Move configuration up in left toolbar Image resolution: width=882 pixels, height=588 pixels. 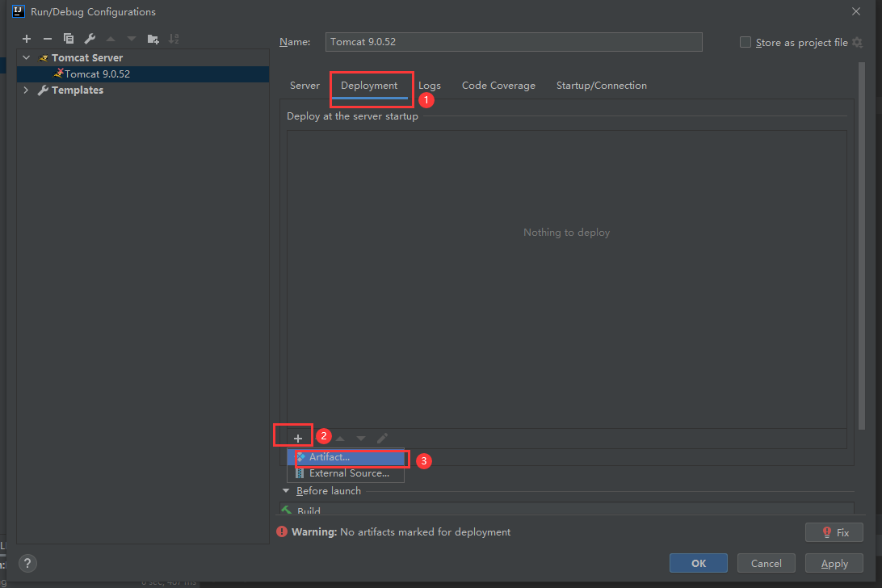(111, 39)
